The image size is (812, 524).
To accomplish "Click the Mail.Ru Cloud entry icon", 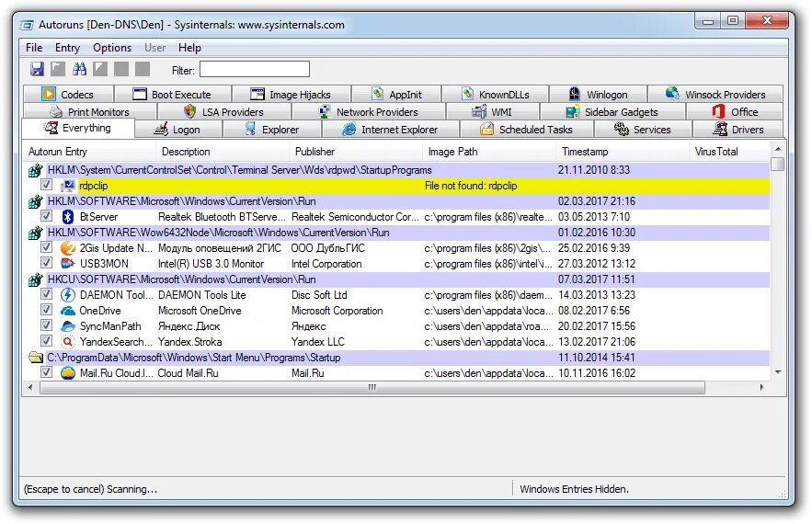I will tap(68, 373).
